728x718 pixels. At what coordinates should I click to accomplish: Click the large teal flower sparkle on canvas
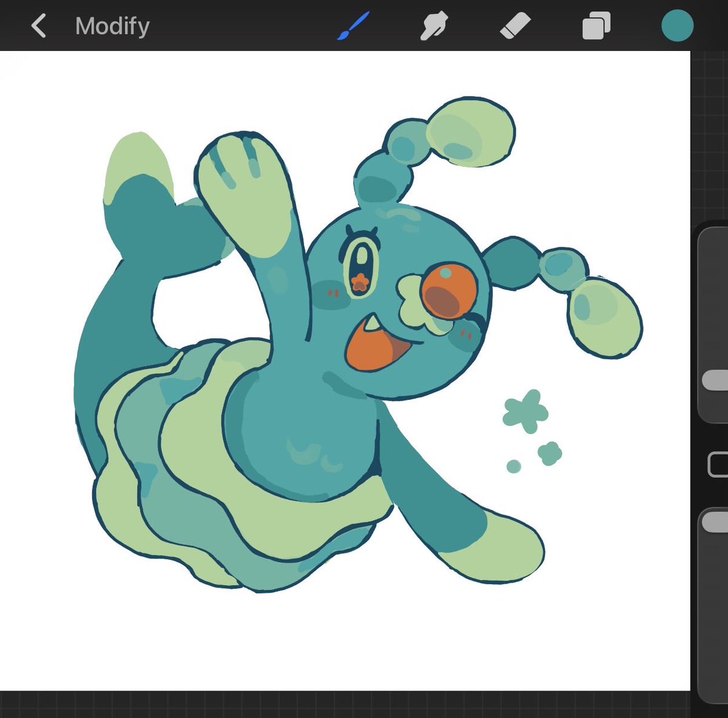pos(525,411)
